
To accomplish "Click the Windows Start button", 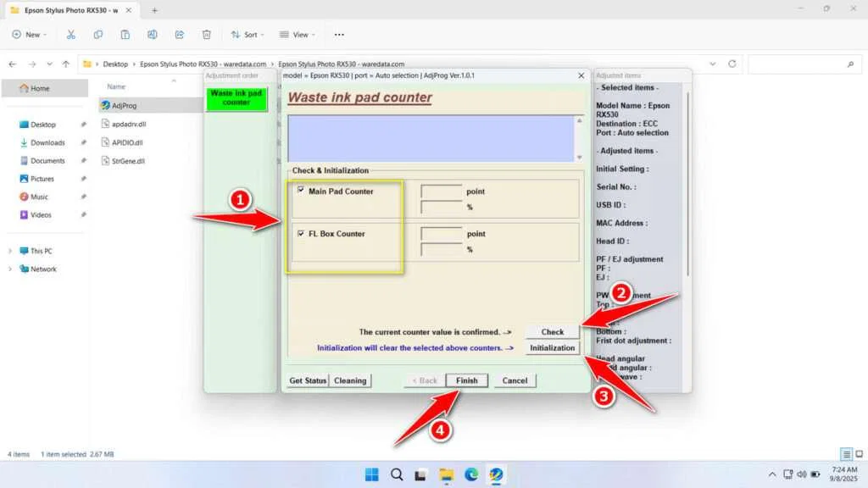I will 371,474.
